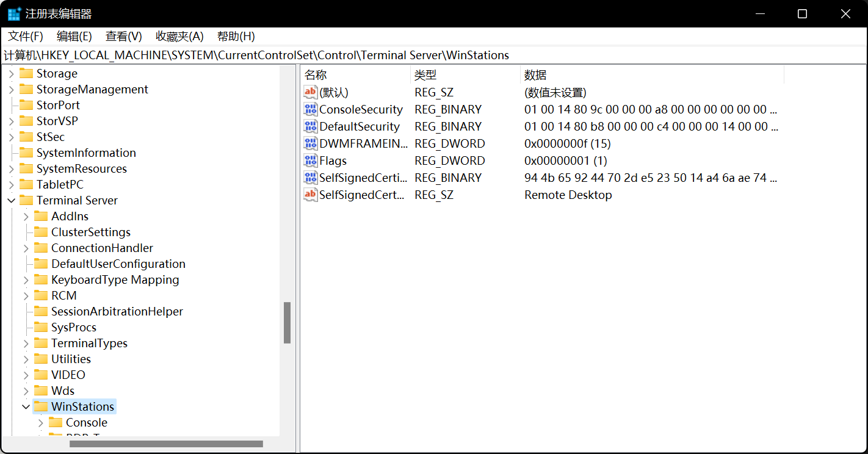Expand the Console subkey
The width and height of the screenshot is (868, 454).
click(x=40, y=422)
